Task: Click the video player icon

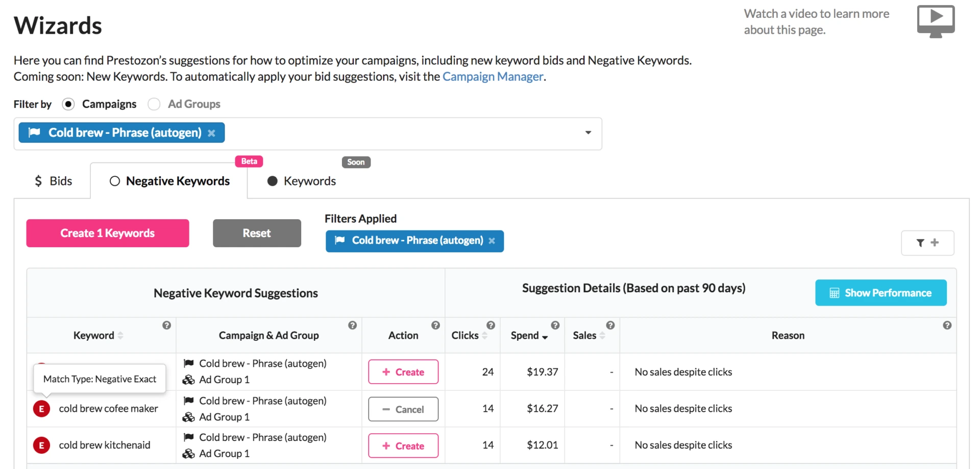Action: coord(935,21)
